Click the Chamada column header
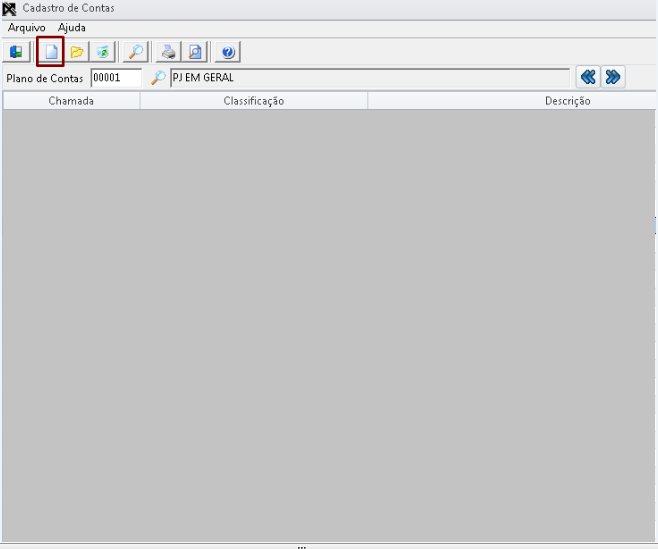 coord(71,101)
